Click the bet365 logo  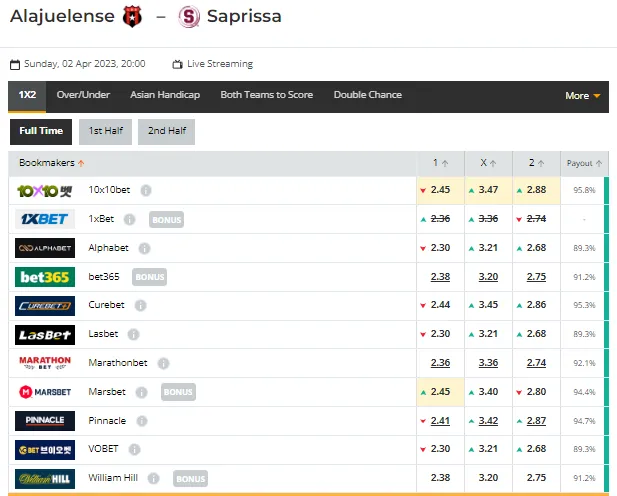pos(45,277)
